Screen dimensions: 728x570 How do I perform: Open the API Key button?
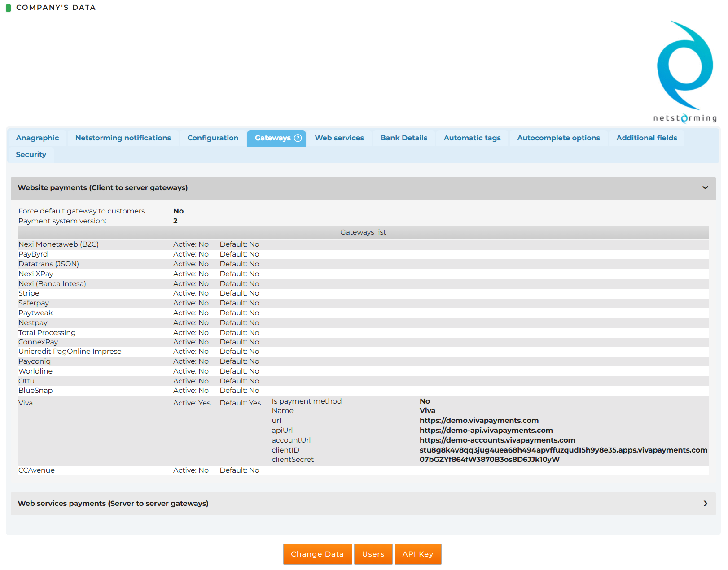(417, 554)
